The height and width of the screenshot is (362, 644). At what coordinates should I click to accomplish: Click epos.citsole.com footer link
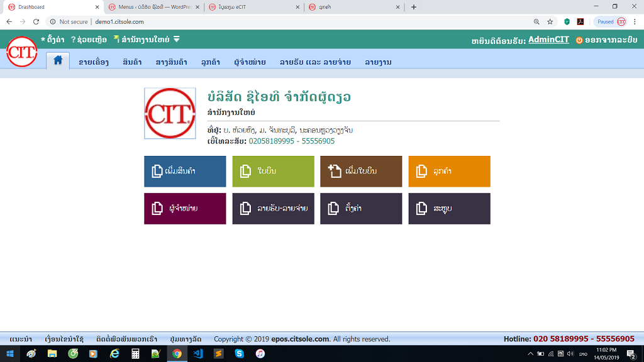[x=300, y=339]
